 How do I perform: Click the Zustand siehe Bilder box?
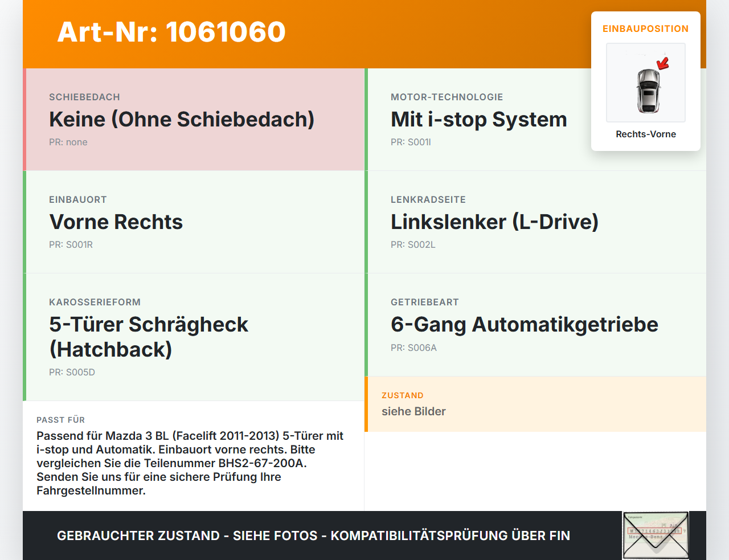pyautogui.click(x=535, y=404)
